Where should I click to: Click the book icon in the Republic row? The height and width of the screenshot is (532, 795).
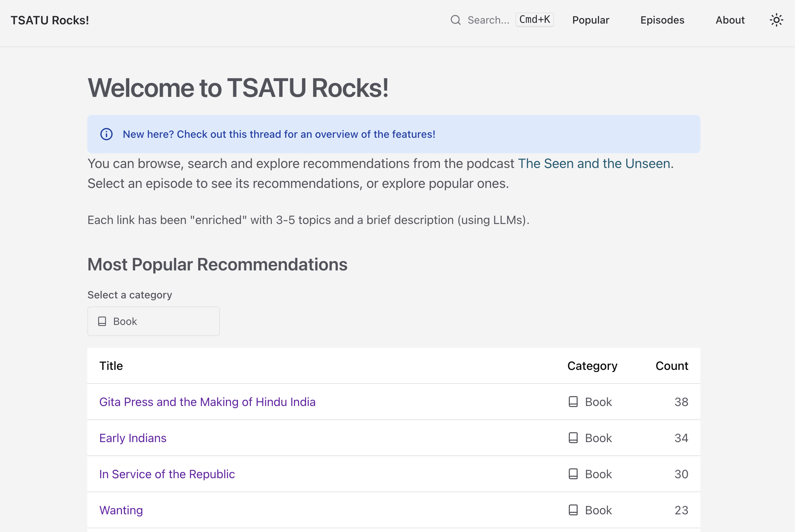(x=573, y=474)
